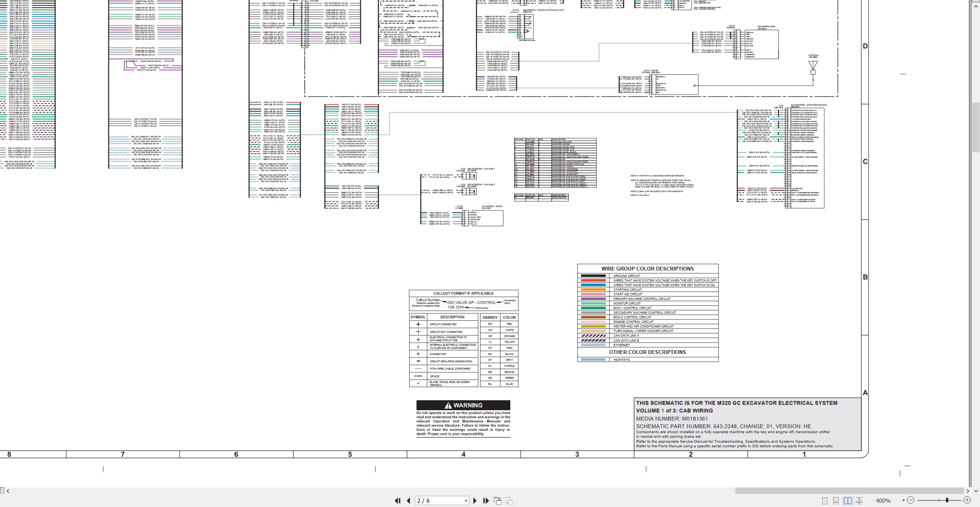This screenshot has height=507, width=980.
Task: Click grid row marker A
Action: tap(865, 393)
